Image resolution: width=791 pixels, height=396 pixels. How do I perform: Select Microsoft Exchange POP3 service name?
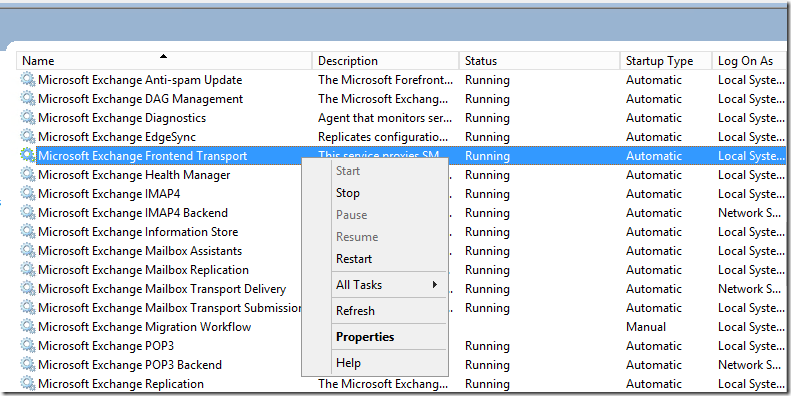point(105,346)
